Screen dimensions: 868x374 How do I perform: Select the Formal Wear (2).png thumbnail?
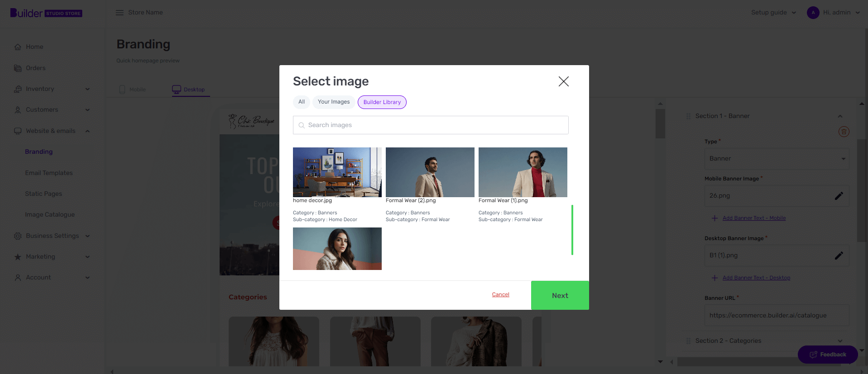(430, 172)
